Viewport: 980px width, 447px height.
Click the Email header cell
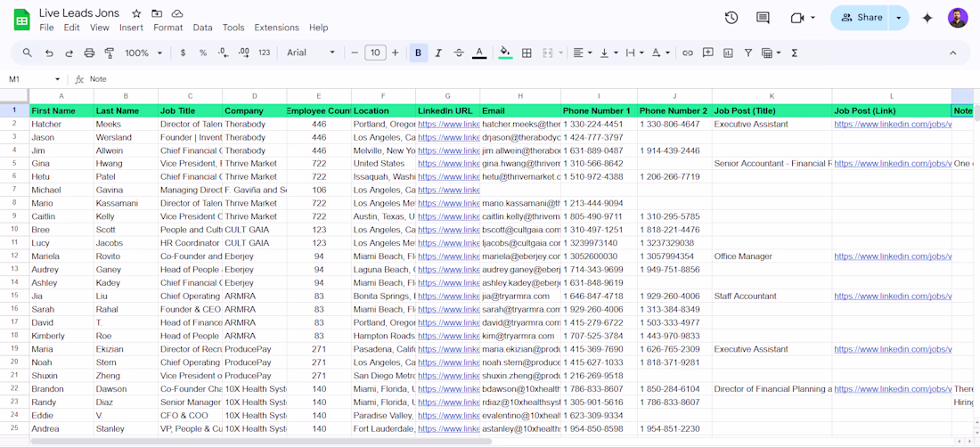click(520, 110)
